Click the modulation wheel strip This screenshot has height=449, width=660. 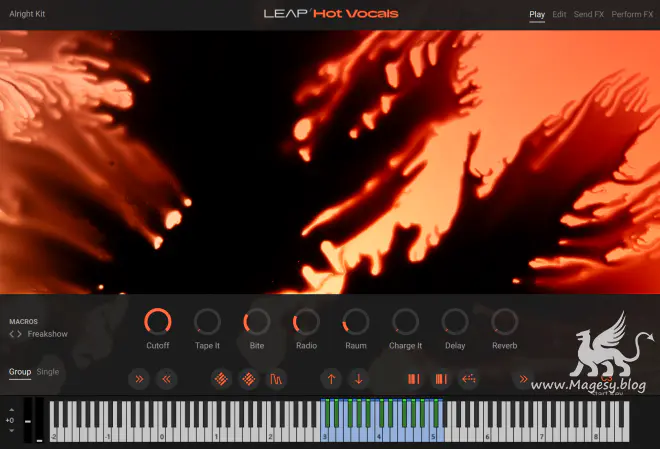click(39, 420)
